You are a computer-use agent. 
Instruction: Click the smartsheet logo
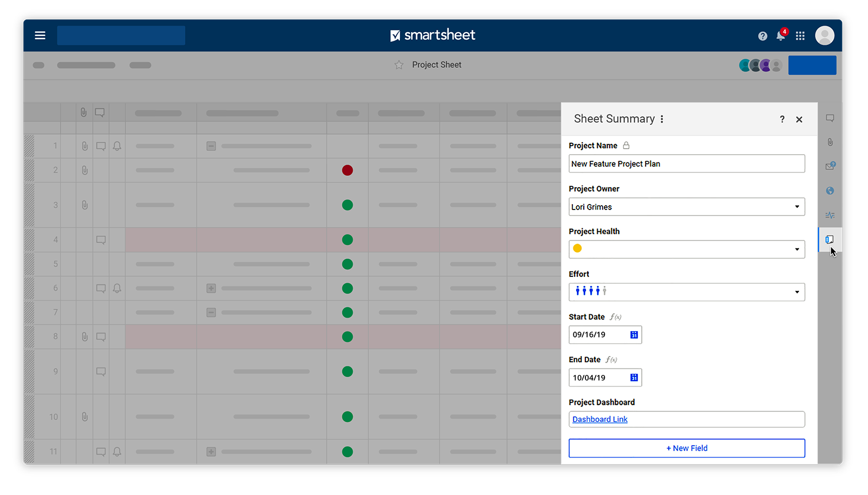(x=433, y=35)
